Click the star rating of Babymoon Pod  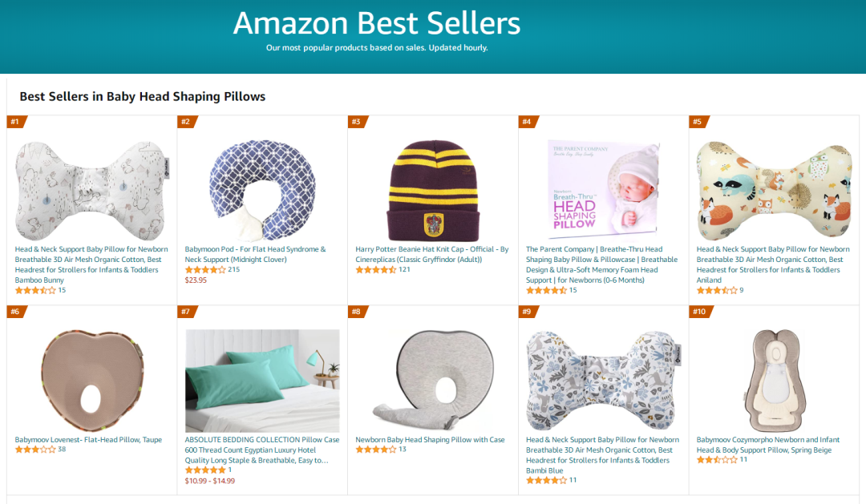205,270
